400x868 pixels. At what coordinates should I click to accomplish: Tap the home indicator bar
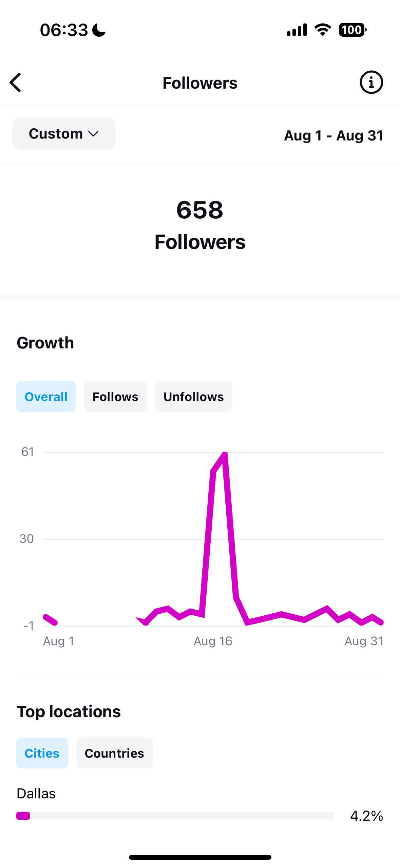coord(200,857)
